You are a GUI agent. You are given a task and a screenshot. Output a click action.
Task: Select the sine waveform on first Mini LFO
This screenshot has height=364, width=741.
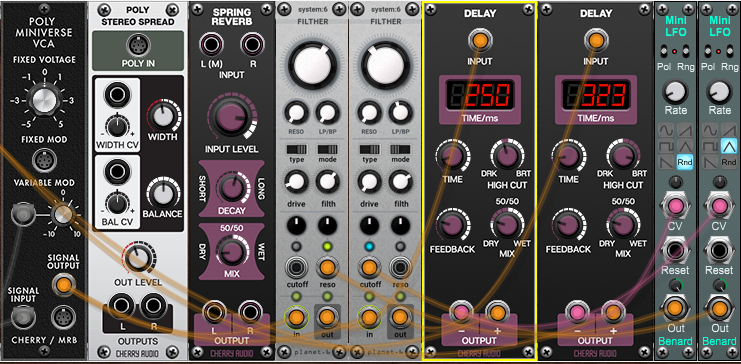click(x=665, y=130)
